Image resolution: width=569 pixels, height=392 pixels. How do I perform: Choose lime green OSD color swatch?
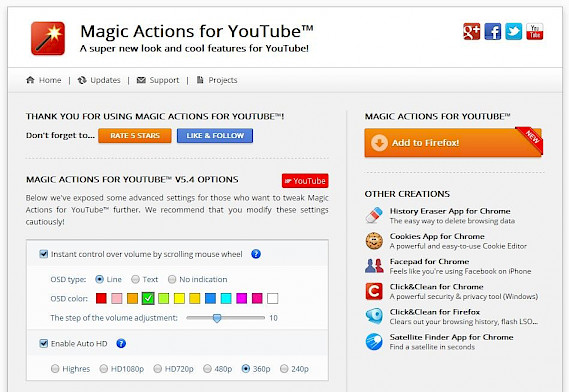[x=164, y=298]
